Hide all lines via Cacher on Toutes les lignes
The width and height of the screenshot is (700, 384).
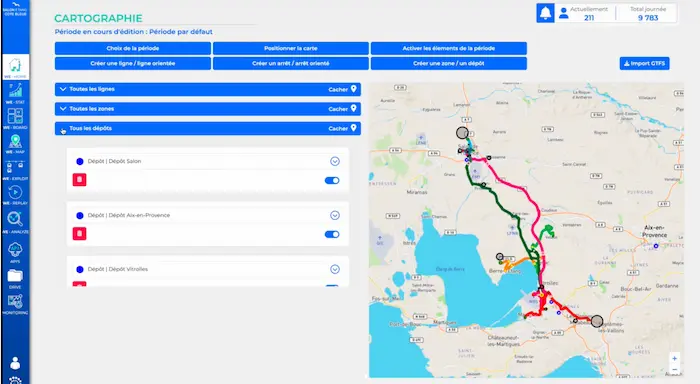[338, 89]
